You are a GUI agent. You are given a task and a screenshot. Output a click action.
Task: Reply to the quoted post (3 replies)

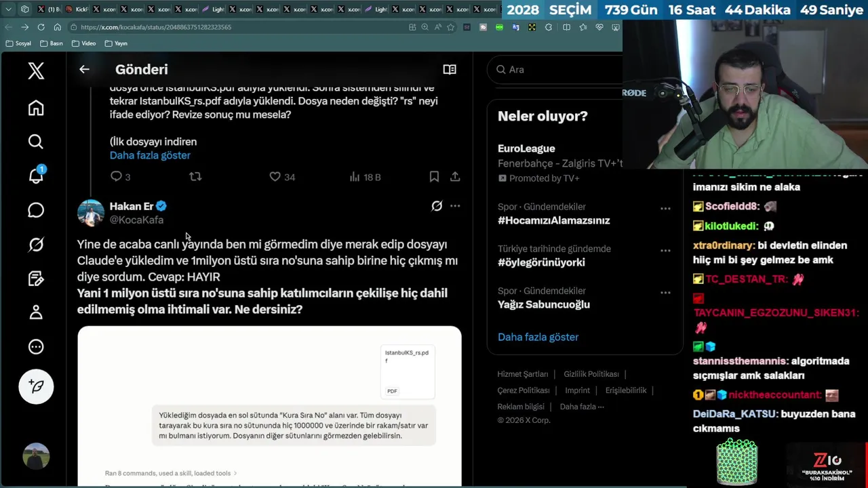[x=120, y=176]
